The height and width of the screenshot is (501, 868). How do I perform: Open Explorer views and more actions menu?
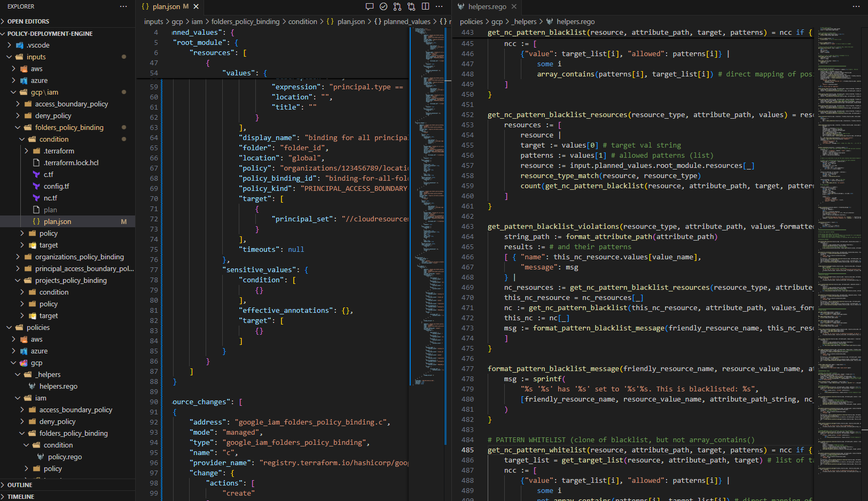123,6
